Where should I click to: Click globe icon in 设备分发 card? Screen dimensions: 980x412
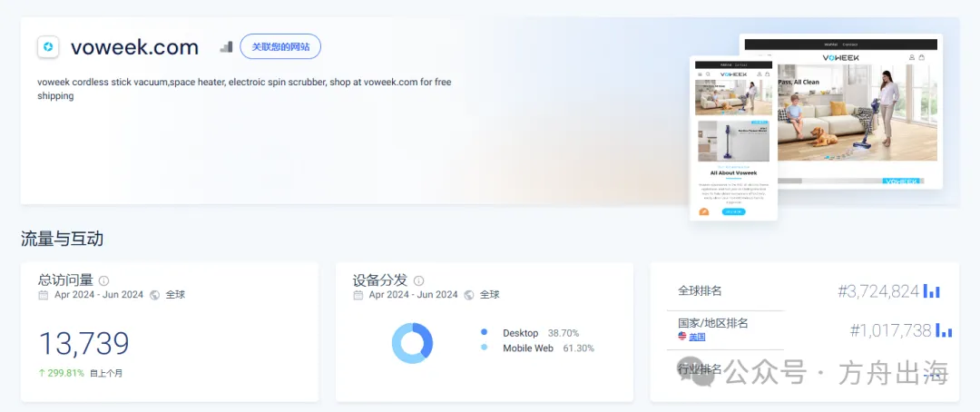click(469, 295)
